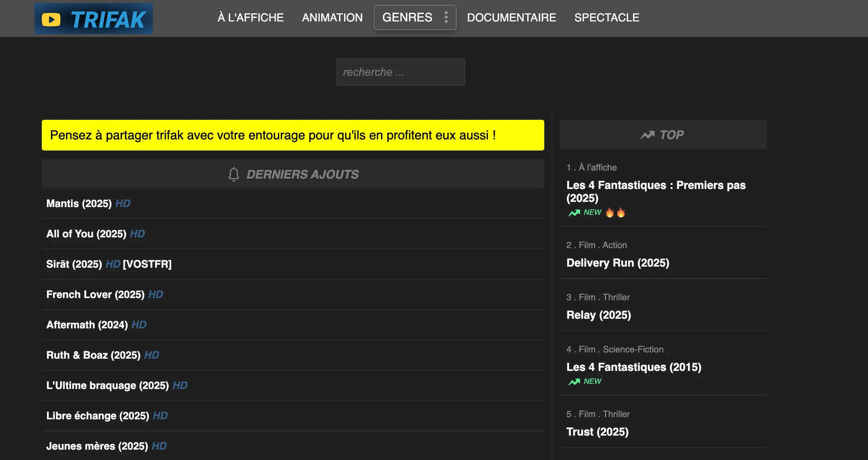
Task: Click the green NEW trend icon under Premiers pas
Action: 574,213
